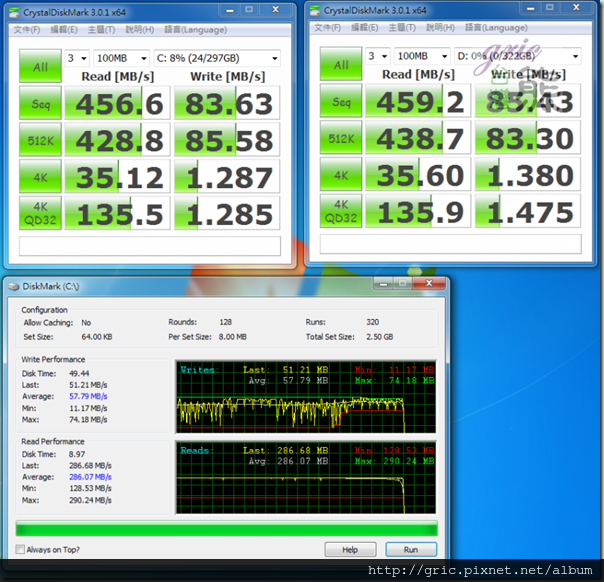Screen dimensions: 604x582
Task: Open test count dropdown in C: drive window
Action: (77, 59)
